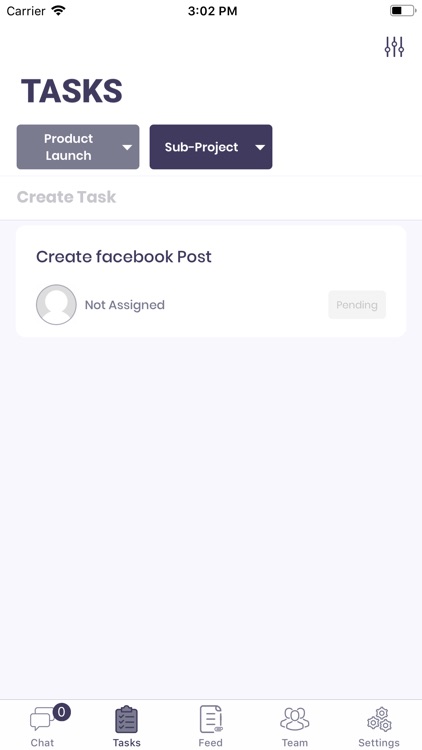Switch to the Feed tab label

tap(211, 742)
